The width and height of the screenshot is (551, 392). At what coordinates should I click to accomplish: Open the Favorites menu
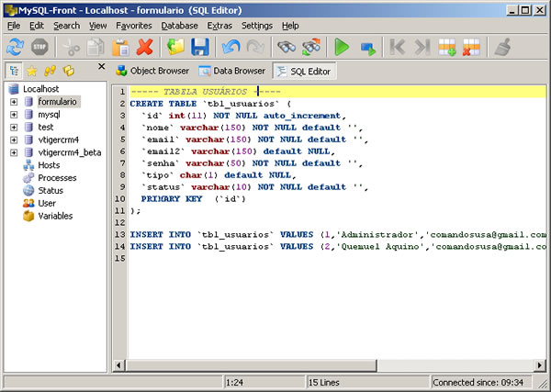tap(134, 26)
